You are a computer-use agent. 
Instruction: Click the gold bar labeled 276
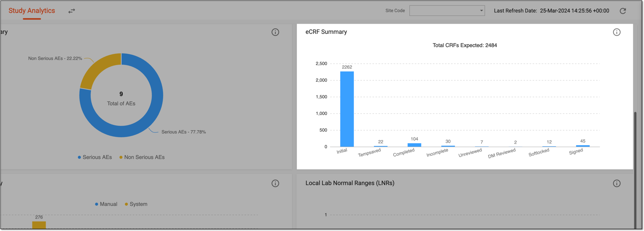(x=39, y=225)
